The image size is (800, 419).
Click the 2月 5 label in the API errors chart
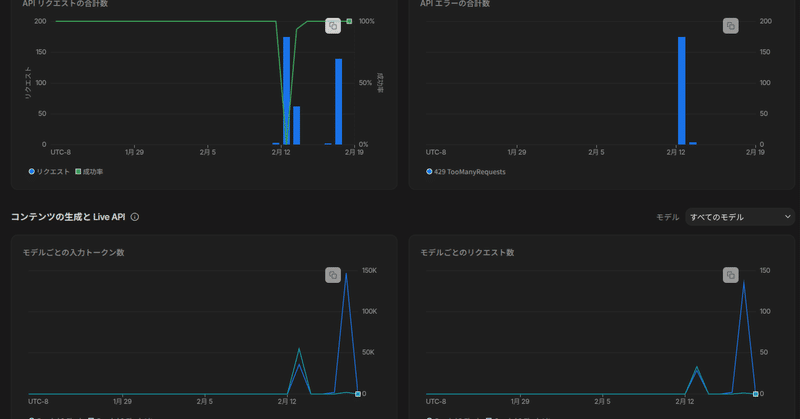tap(596, 152)
